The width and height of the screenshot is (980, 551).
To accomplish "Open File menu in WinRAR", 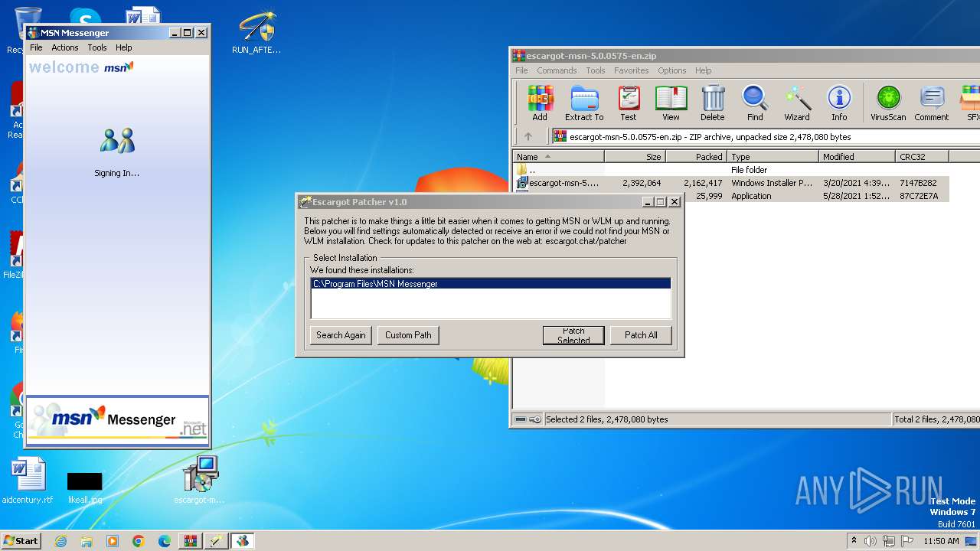I will click(521, 70).
